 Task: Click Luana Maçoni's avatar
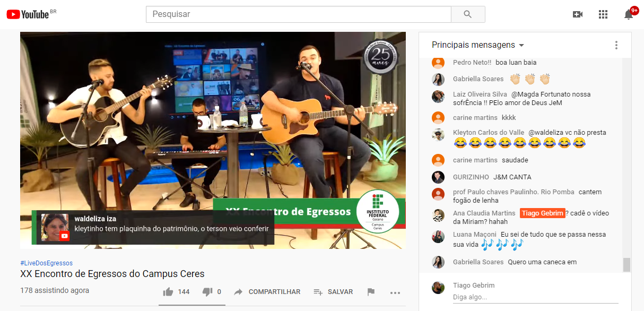pos(438,237)
